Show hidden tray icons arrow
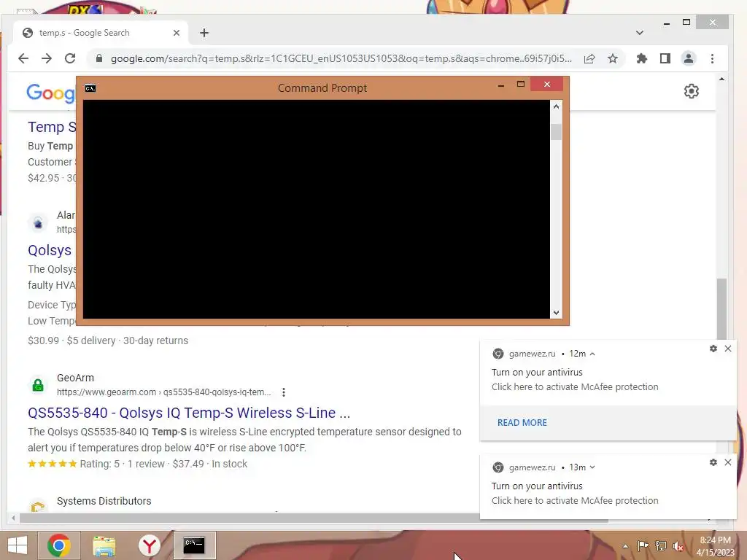The height and width of the screenshot is (560, 747). pos(625,546)
